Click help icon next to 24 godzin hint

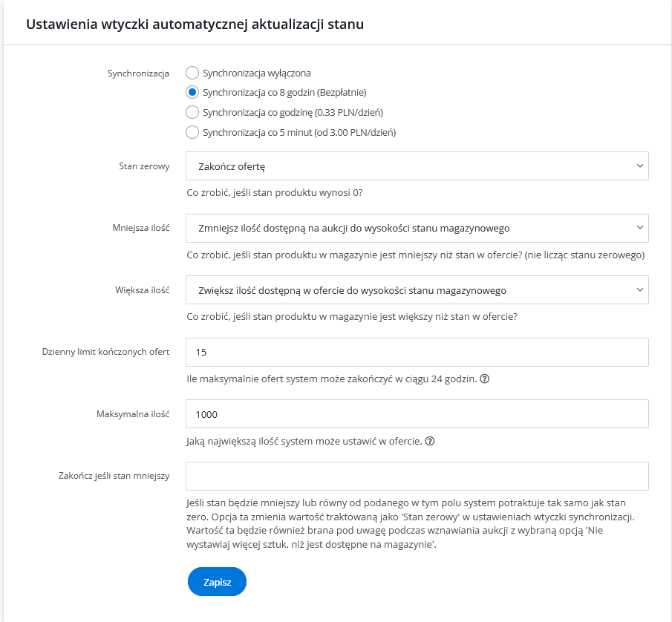pyautogui.click(x=485, y=379)
